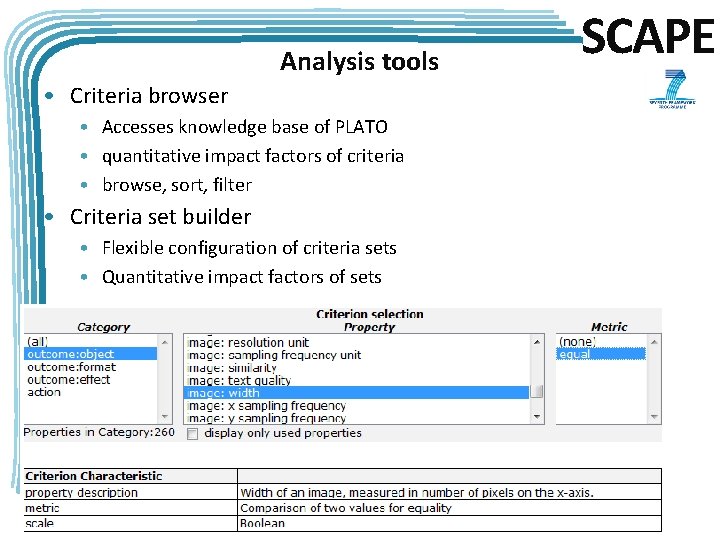The image size is (720, 540).
Task: Select image: width property
Action: click(x=356, y=393)
